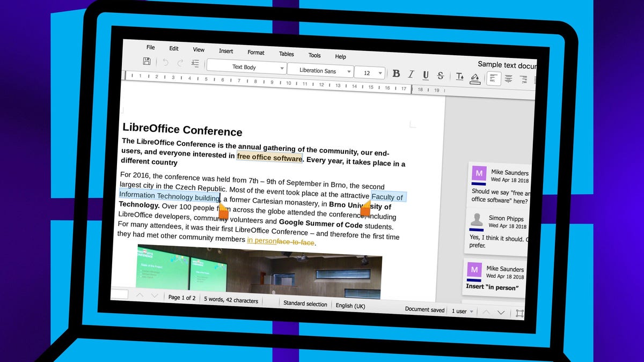Open the Text Body paragraph style dropdown

pyautogui.click(x=246, y=67)
